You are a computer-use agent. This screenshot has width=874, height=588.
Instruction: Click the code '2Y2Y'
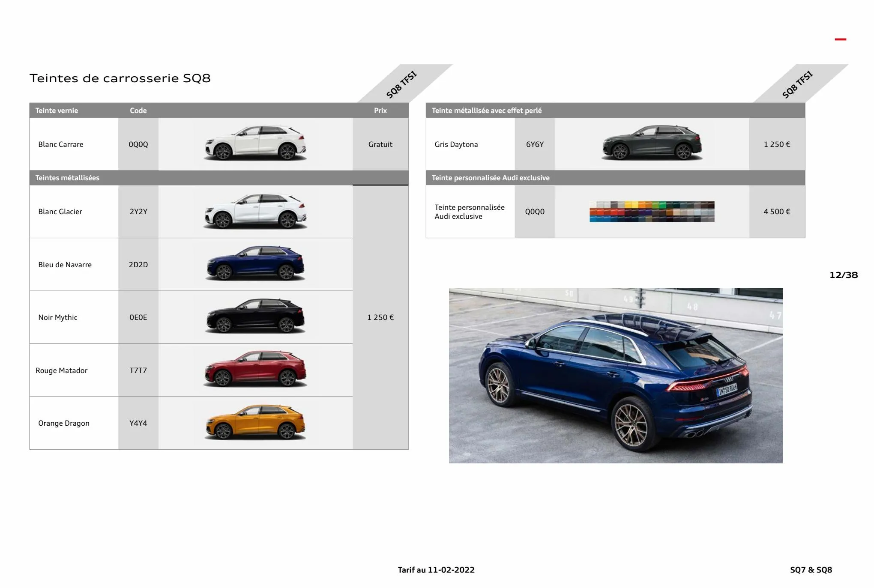coord(138,212)
